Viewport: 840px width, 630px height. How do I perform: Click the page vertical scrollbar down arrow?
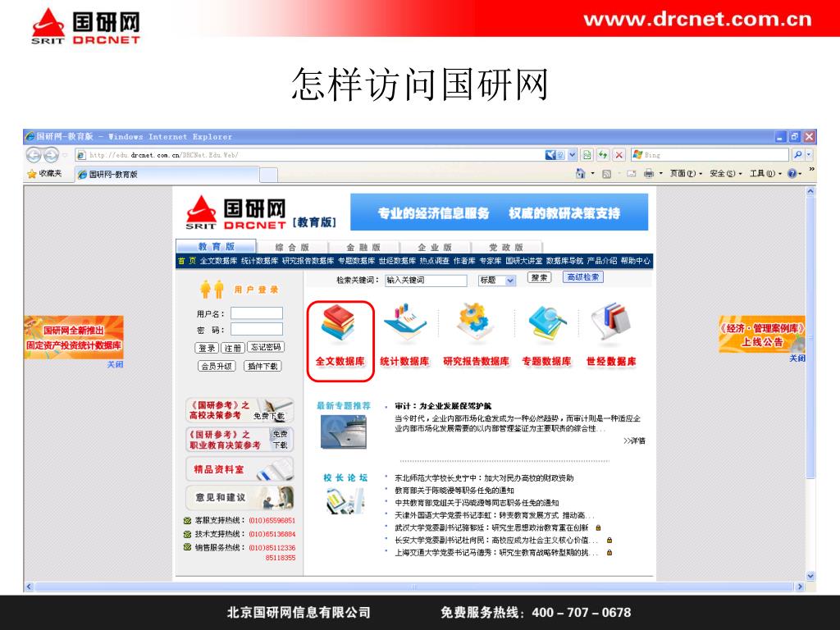pyautogui.click(x=810, y=576)
